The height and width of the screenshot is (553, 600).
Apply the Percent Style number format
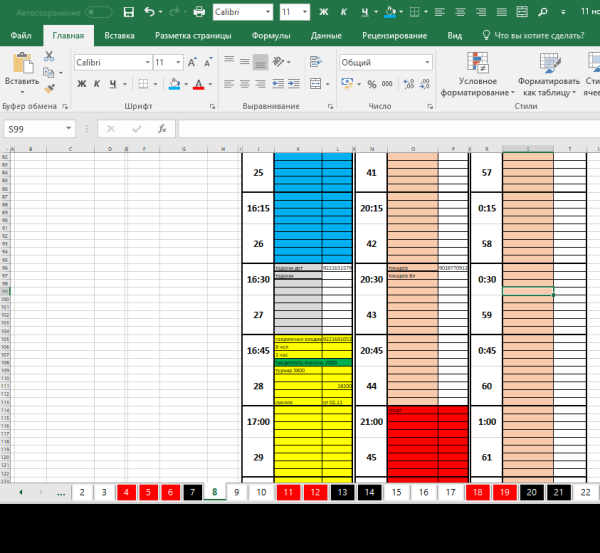click(373, 84)
